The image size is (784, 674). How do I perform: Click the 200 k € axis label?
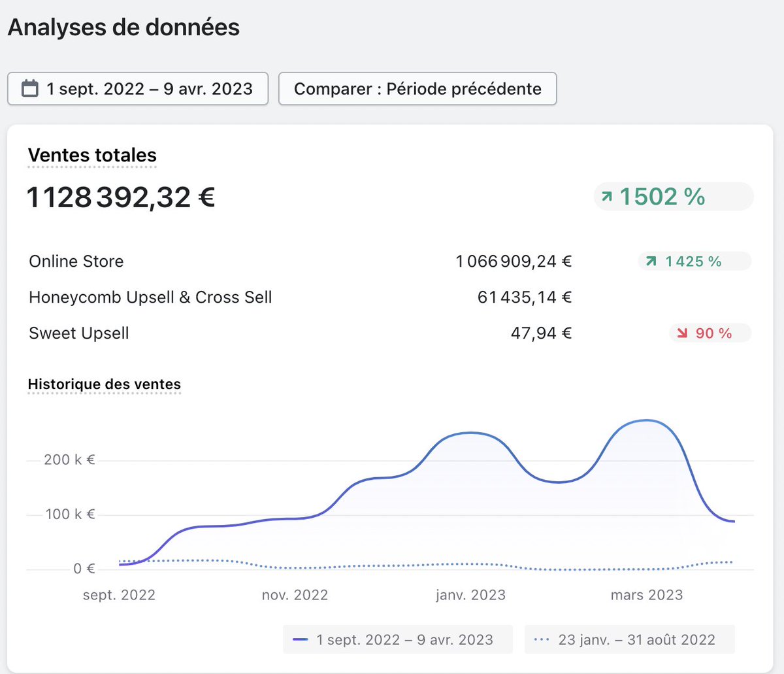point(69,460)
